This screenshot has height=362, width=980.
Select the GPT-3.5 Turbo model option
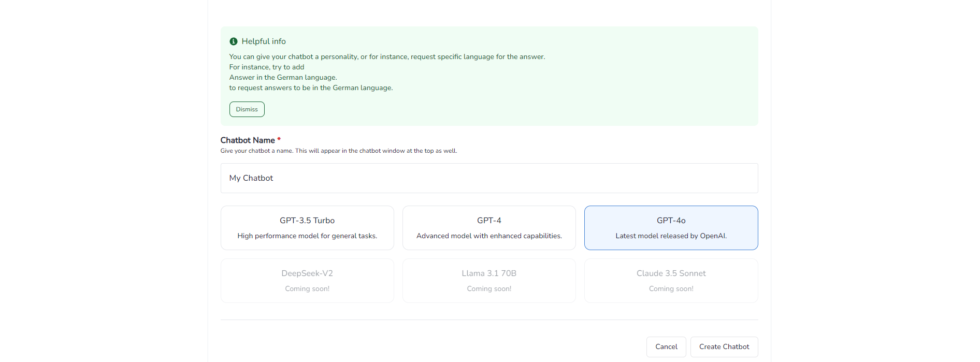[307, 228]
